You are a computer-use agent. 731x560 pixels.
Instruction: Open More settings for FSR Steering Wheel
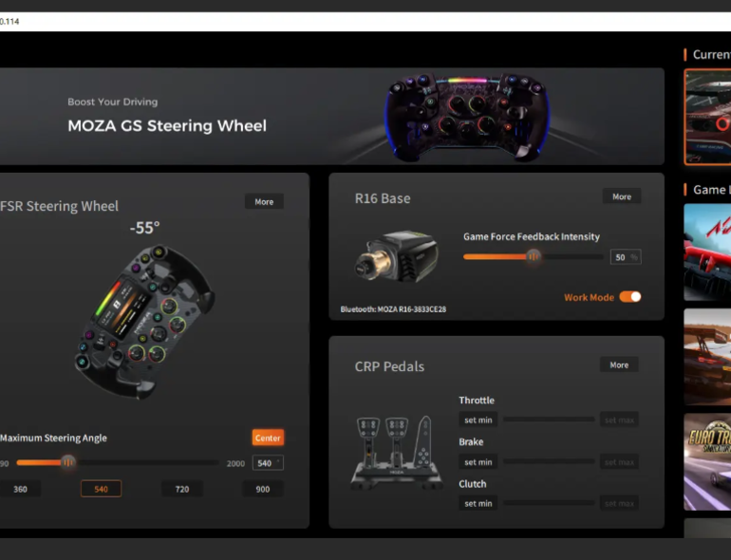pyautogui.click(x=264, y=201)
